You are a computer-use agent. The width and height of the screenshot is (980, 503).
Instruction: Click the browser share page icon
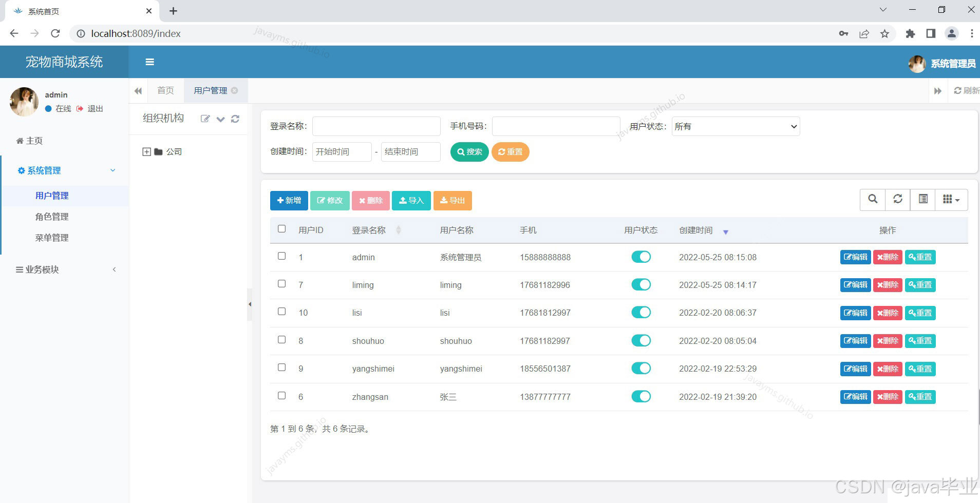[864, 34]
